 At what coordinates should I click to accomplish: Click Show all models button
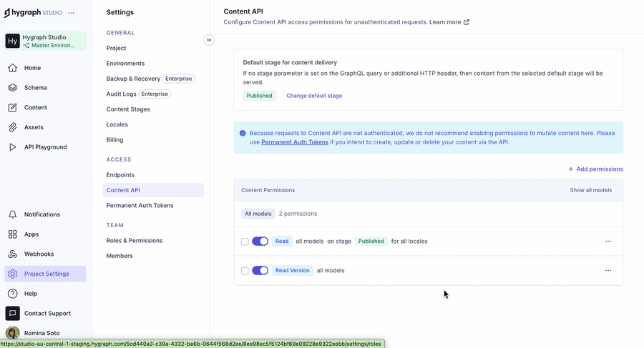(590, 190)
